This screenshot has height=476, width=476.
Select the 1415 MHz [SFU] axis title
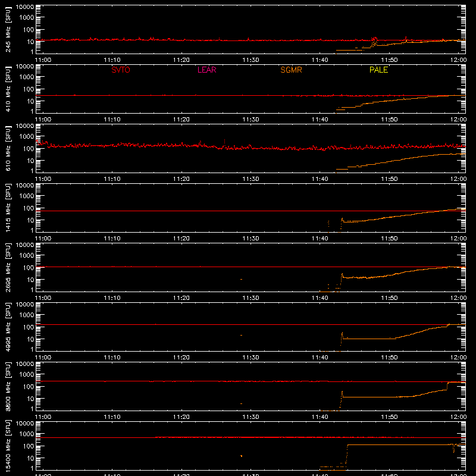(x=8, y=208)
